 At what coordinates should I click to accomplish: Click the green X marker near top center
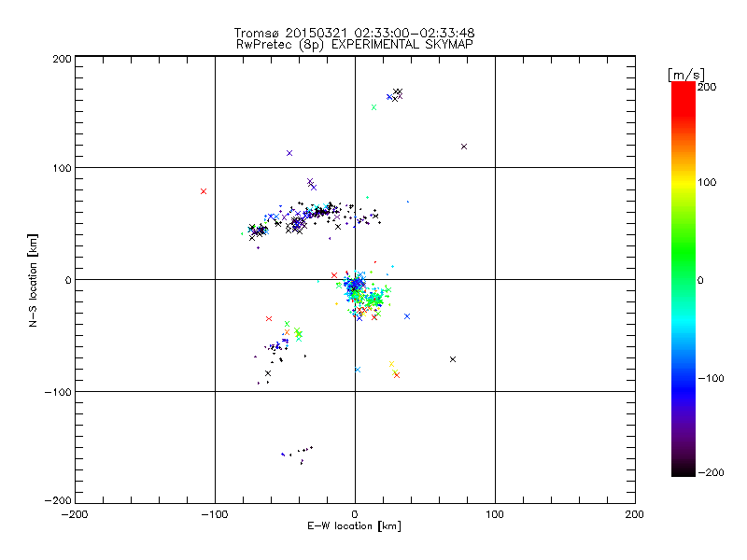point(374,107)
